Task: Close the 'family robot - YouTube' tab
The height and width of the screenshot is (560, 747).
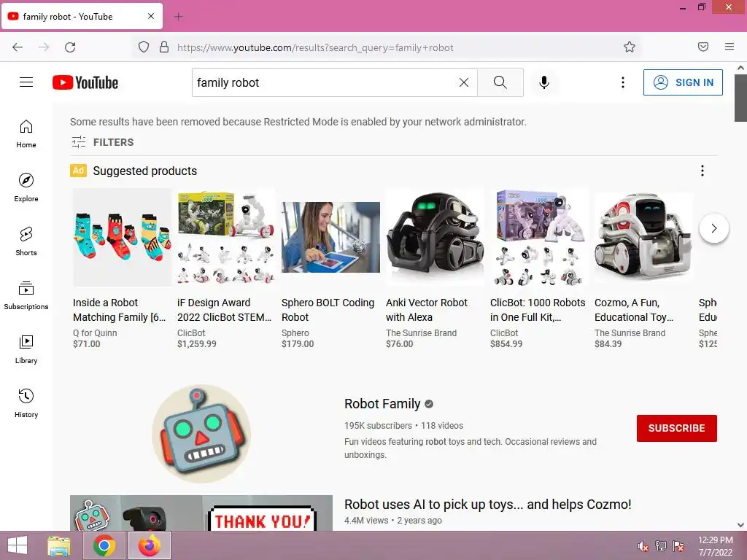Action: (151, 16)
